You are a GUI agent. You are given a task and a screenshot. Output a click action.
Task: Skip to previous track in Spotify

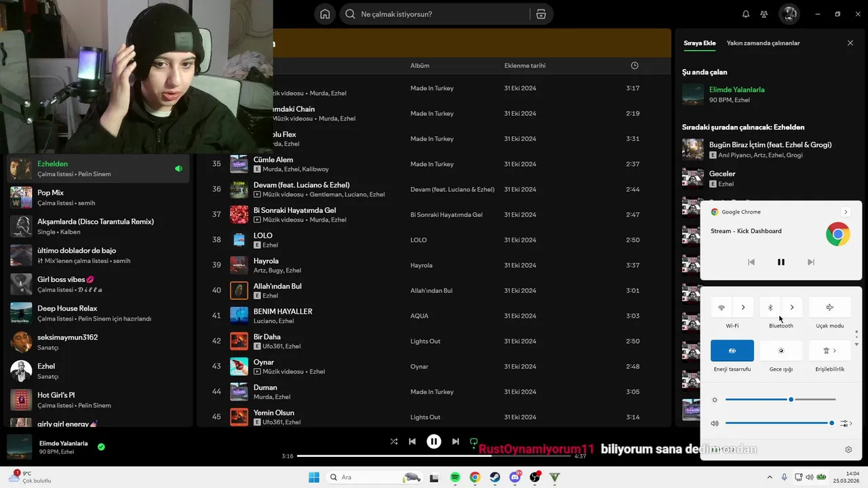pyautogui.click(x=412, y=441)
